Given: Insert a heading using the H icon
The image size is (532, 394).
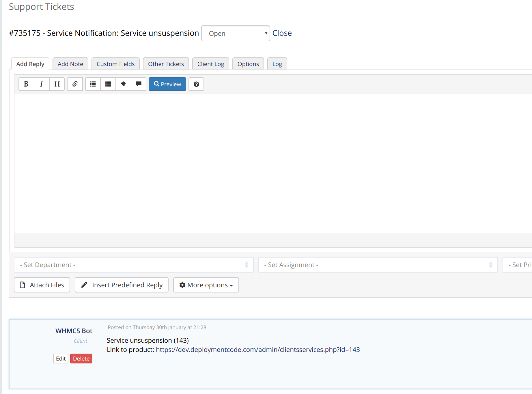Looking at the screenshot, I should click(57, 84).
